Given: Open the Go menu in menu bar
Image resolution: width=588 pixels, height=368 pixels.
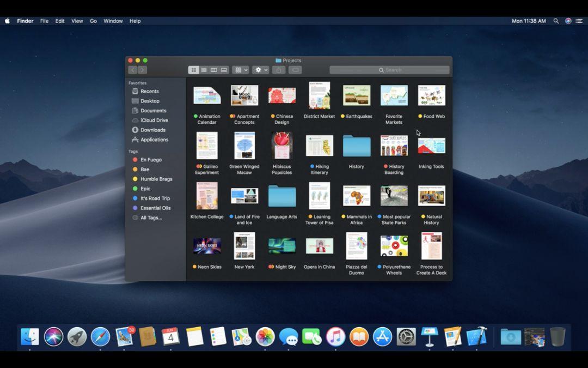Looking at the screenshot, I should click(x=93, y=21).
